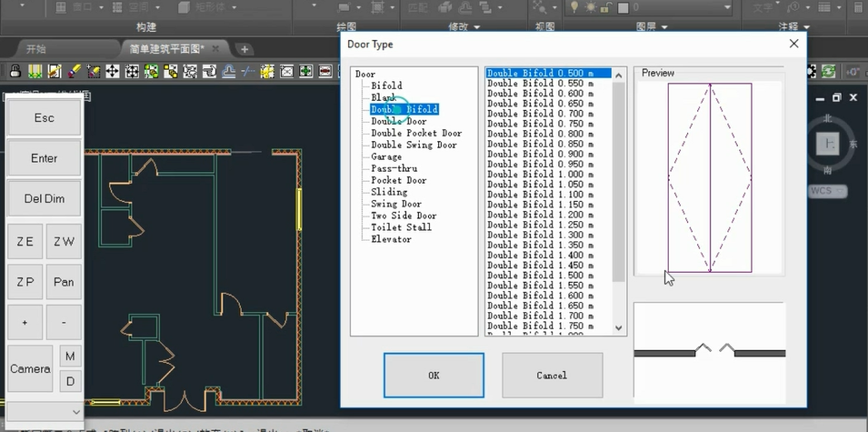Select Sliding in the door tree
The height and width of the screenshot is (432, 868).
click(x=389, y=192)
